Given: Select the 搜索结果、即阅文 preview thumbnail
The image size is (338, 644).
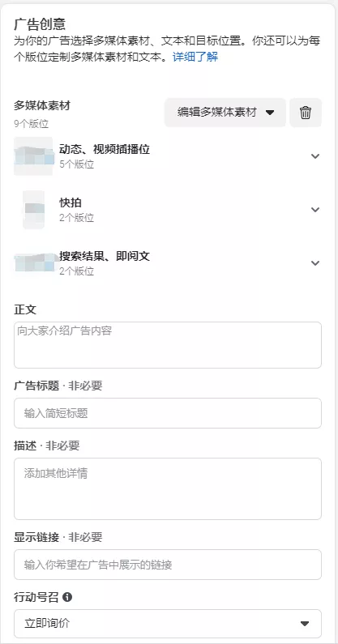Looking at the screenshot, I should (x=35, y=262).
